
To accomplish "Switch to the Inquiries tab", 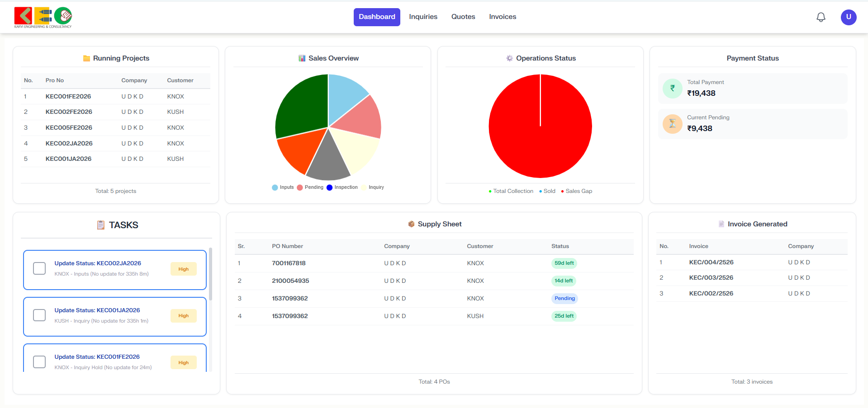I will [x=423, y=17].
